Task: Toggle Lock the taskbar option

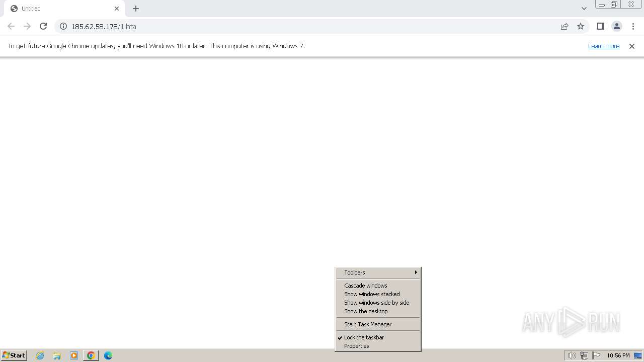Action: 378,337
